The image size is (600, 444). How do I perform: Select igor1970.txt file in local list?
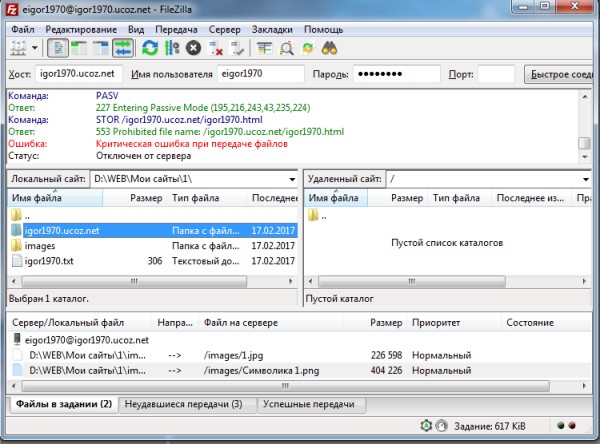point(152,261)
